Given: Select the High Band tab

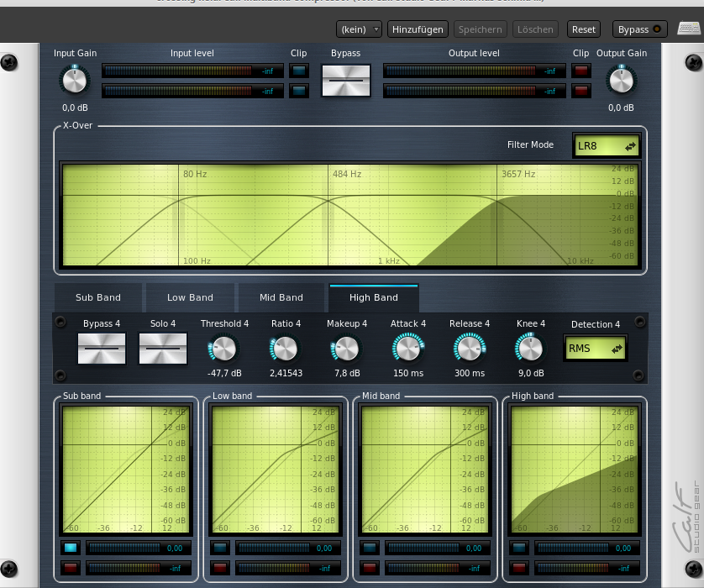Looking at the screenshot, I should point(374,297).
